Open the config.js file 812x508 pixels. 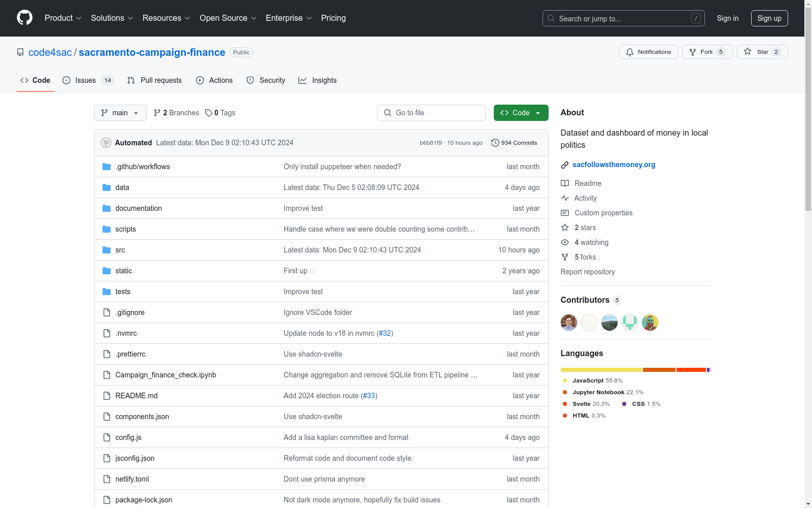coord(128,437)
